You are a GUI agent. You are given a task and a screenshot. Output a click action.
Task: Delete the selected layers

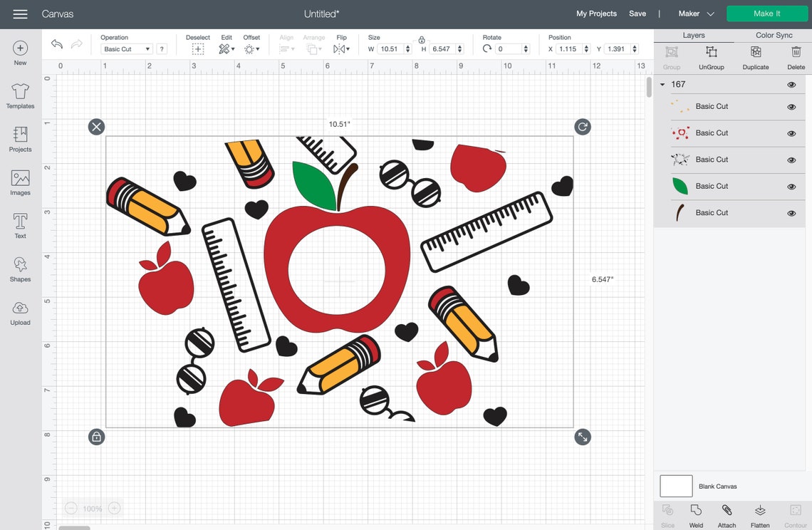796,57
